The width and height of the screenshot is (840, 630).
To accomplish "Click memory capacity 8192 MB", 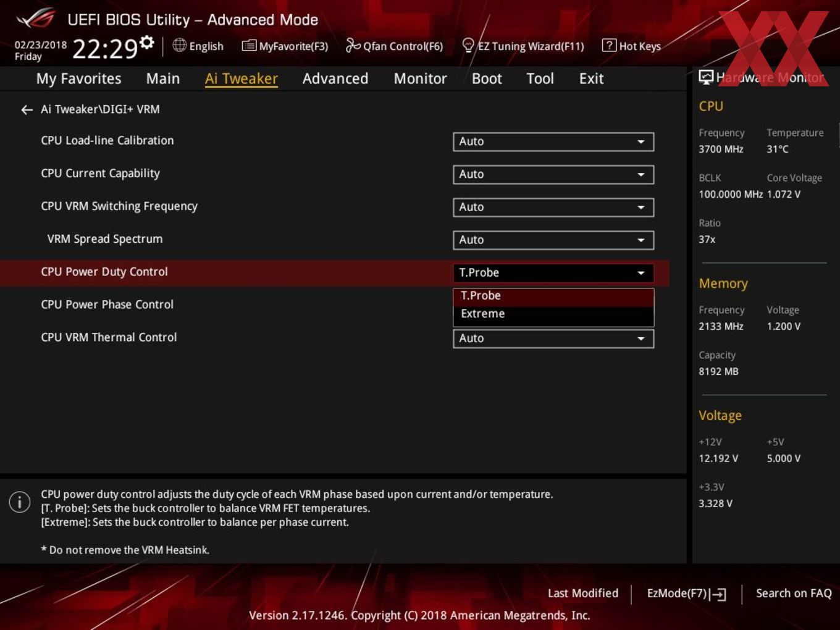I will coord(718,371).
